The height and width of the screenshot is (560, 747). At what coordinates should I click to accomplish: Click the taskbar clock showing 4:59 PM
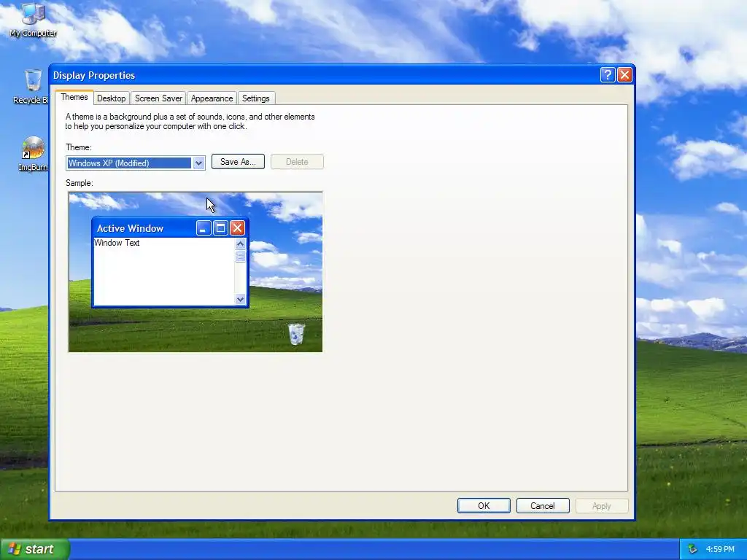720,549
